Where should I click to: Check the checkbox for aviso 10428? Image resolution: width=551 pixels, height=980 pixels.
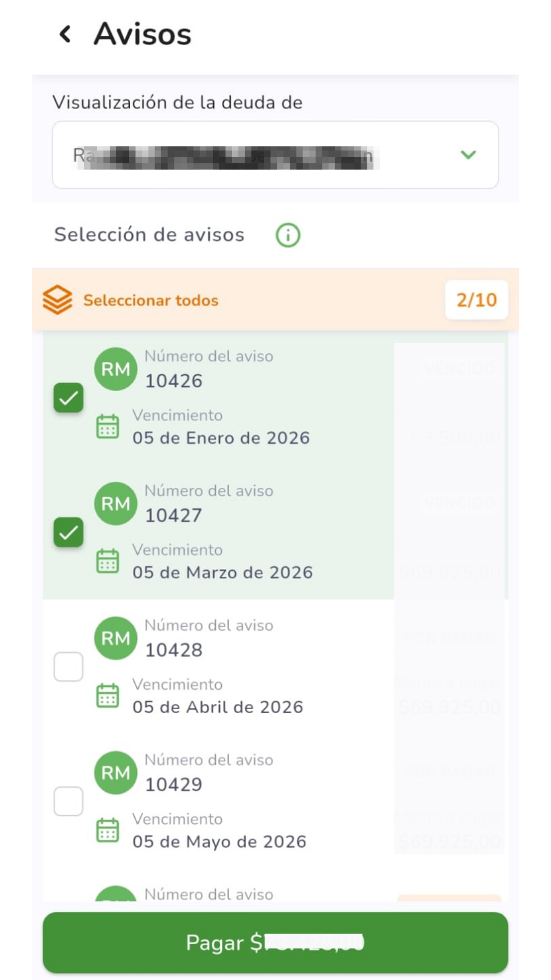[x=68, y=667]
